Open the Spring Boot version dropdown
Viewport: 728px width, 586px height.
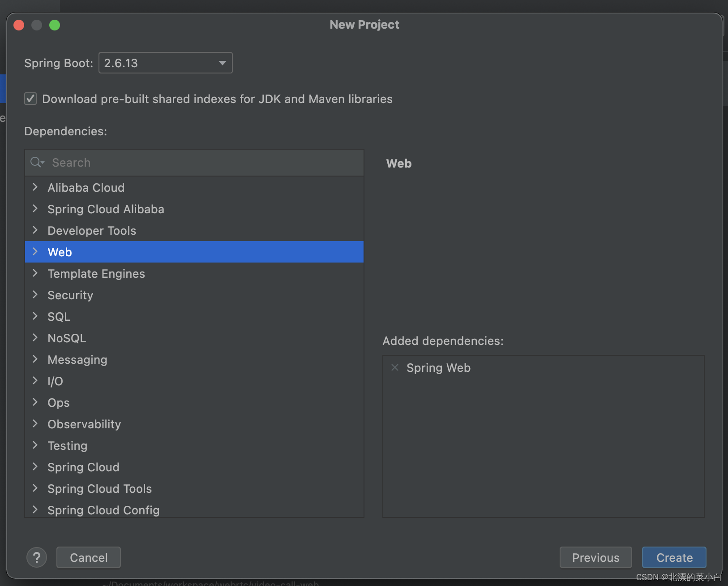165,63
